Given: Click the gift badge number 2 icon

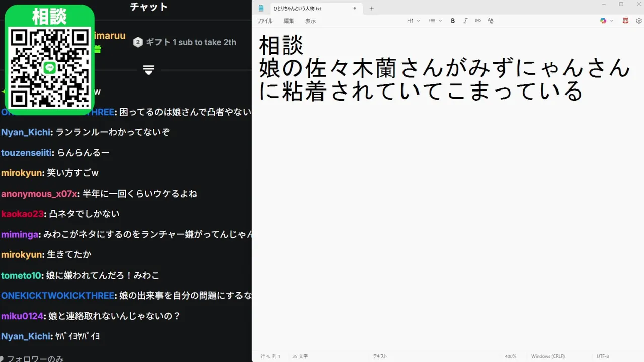Looking at the screenshot, I should (x=138, y=42).
